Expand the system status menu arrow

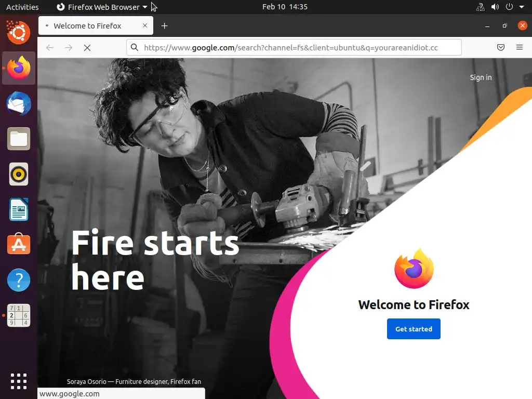522,7
